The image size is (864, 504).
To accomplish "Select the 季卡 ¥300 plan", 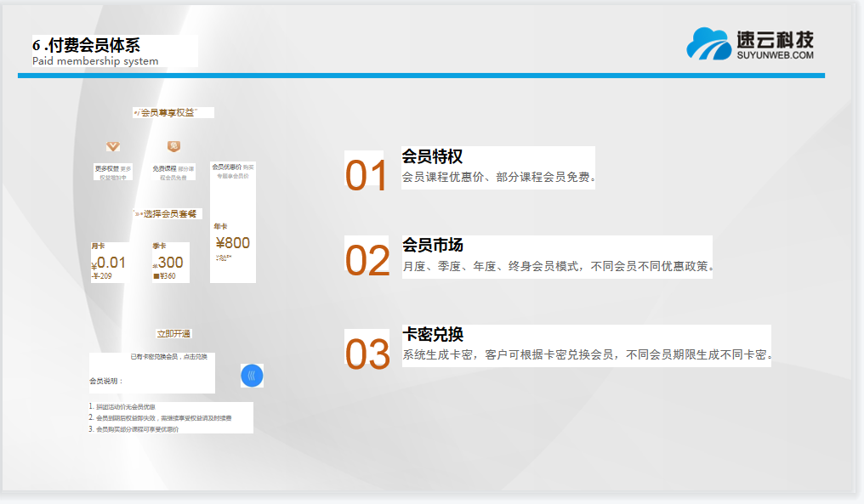I will 169,262.
